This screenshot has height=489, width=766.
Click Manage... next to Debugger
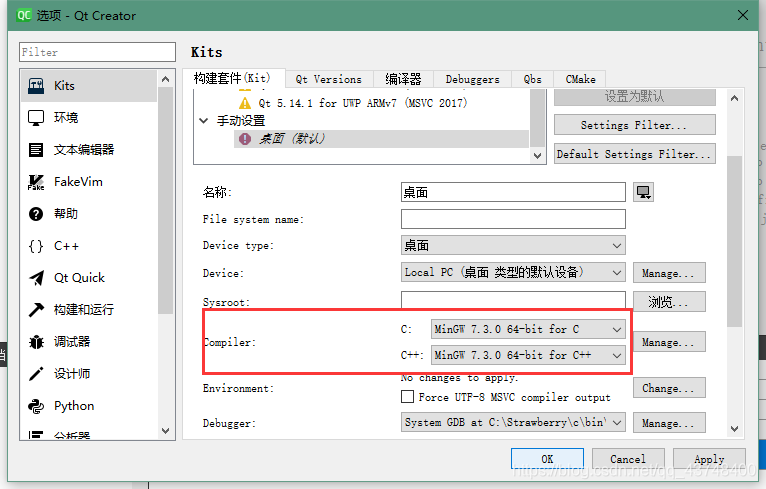point(669,423)
